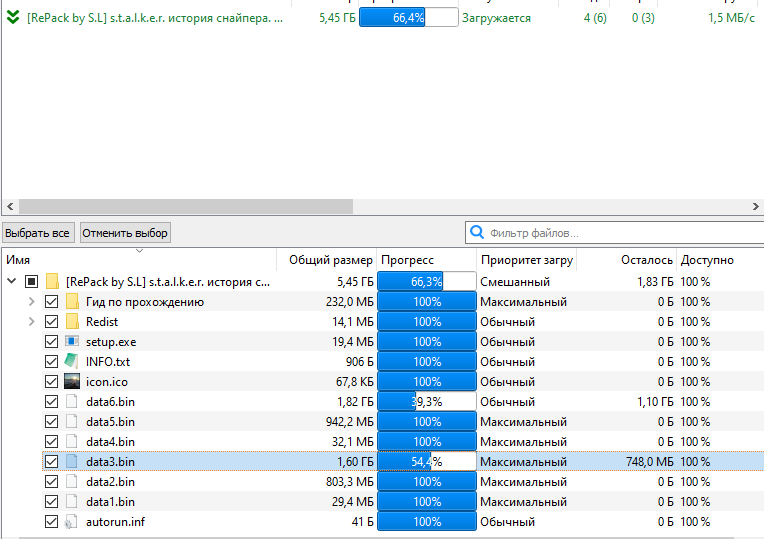The width and height of the screenshot is (764, 539).
Task: Click the horizontal scrollbar right arrow
Action: point(756,206)
